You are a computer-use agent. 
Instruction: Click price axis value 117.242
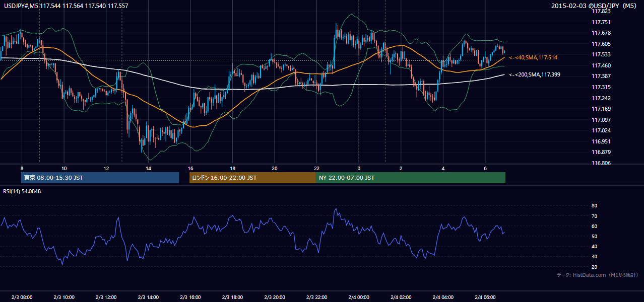point(601,98)
